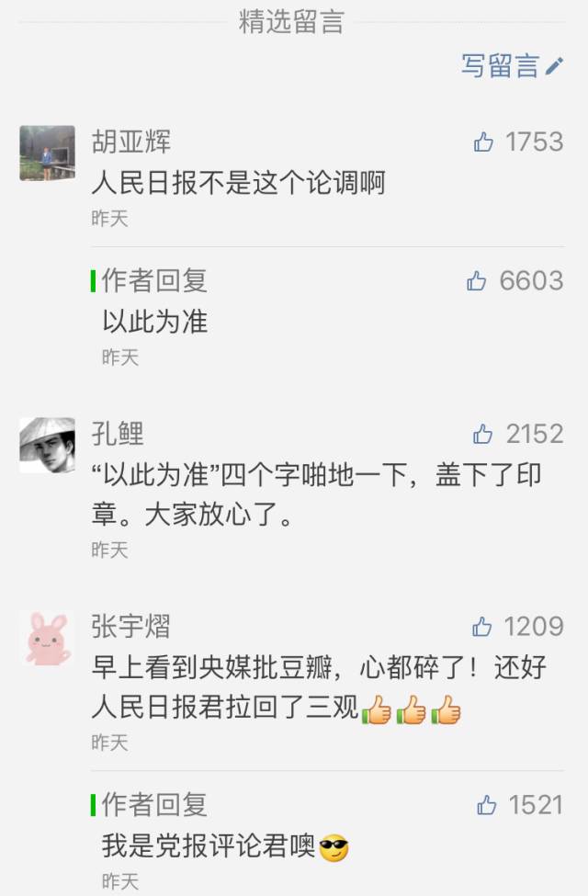The width and height of the screenshot is (588, 896).
Task: Tap the username 张宇熠
Action: coord(130,627)
